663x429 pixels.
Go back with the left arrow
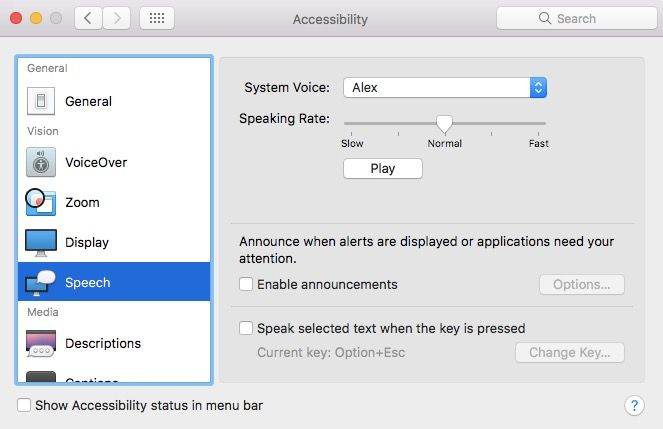[88, 18]
